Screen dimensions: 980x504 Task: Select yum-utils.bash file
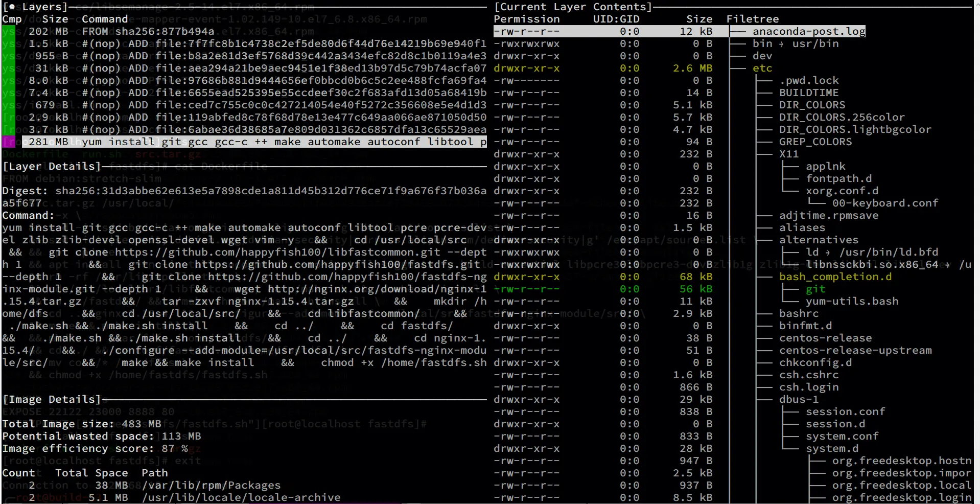pyautogui.click(x=852, y=301)
